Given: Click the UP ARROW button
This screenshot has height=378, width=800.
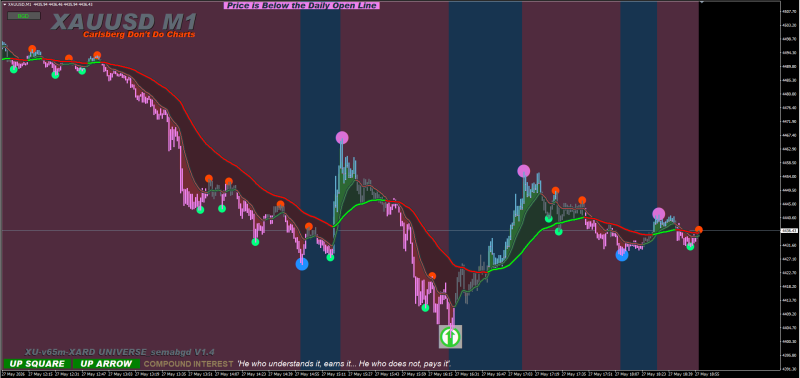Looking at the screenshot, I should 106,364.
